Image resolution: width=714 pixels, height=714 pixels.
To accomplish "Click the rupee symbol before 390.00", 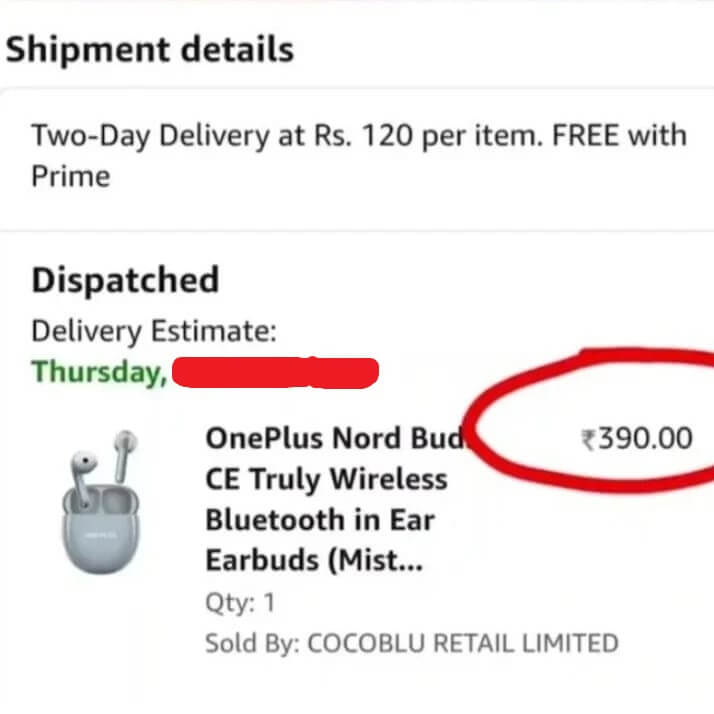I will [x=589, y=439].
